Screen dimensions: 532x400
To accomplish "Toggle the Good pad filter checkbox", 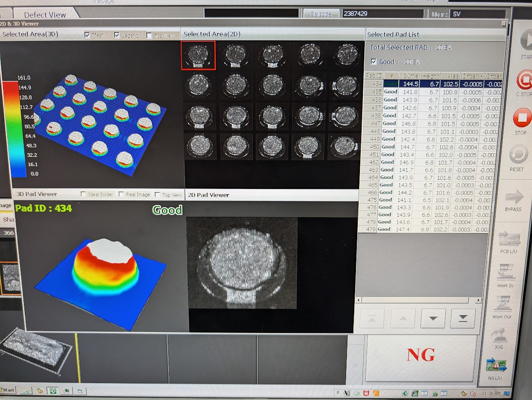I will pos(373,62).
